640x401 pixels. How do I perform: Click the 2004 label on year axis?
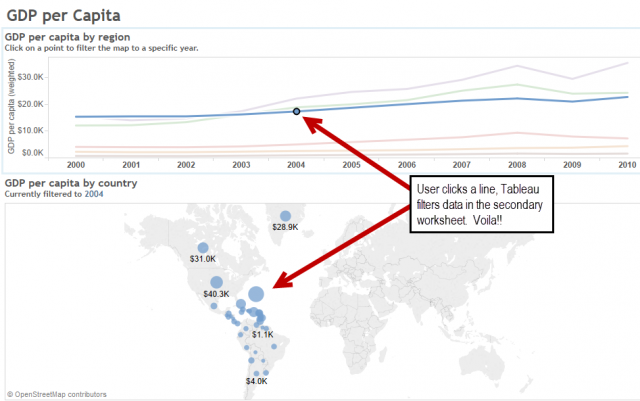[296, 165]
